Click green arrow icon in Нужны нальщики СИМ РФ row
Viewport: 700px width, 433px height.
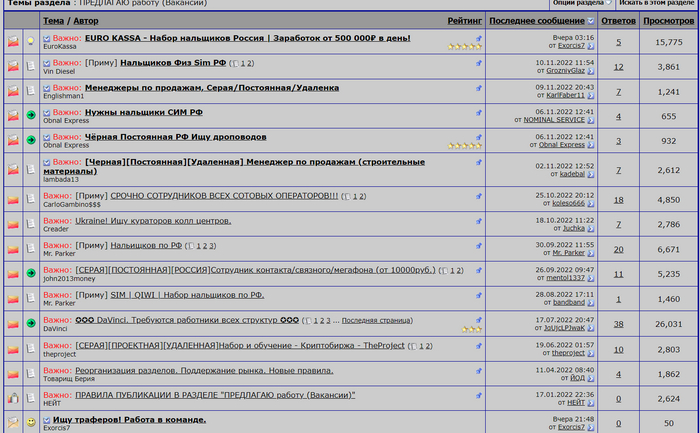pyautogui.click(x=30, y=115)
